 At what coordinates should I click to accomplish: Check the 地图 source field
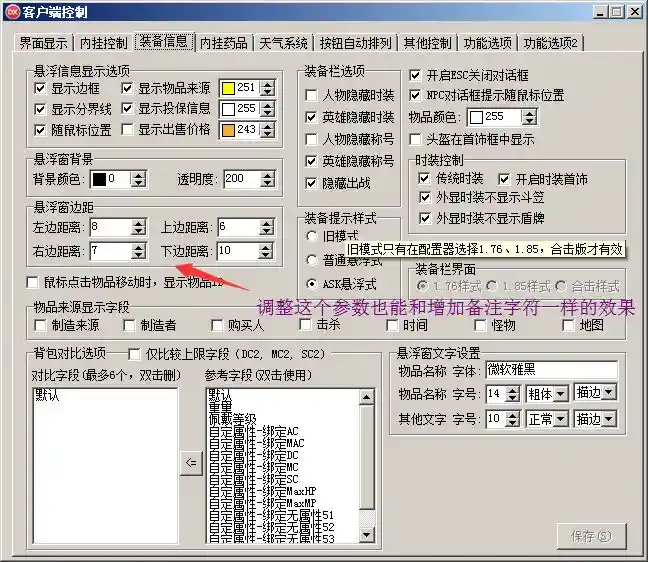point(568,325)
